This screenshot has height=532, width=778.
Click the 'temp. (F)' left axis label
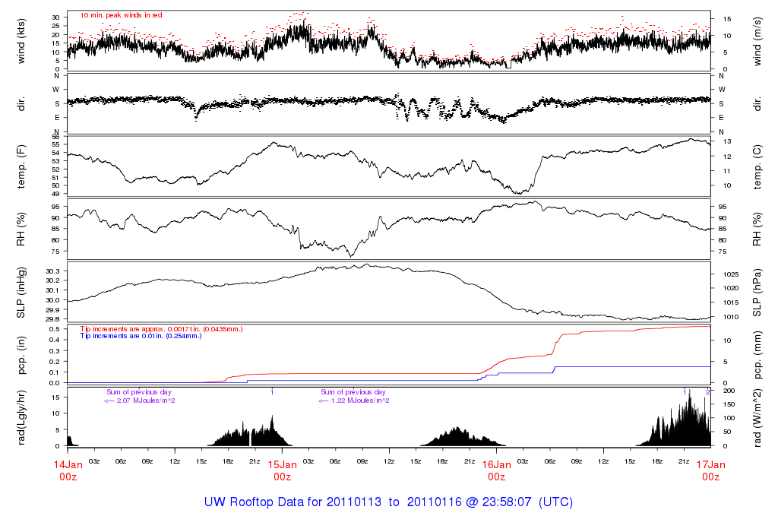(x=21, y=166)
